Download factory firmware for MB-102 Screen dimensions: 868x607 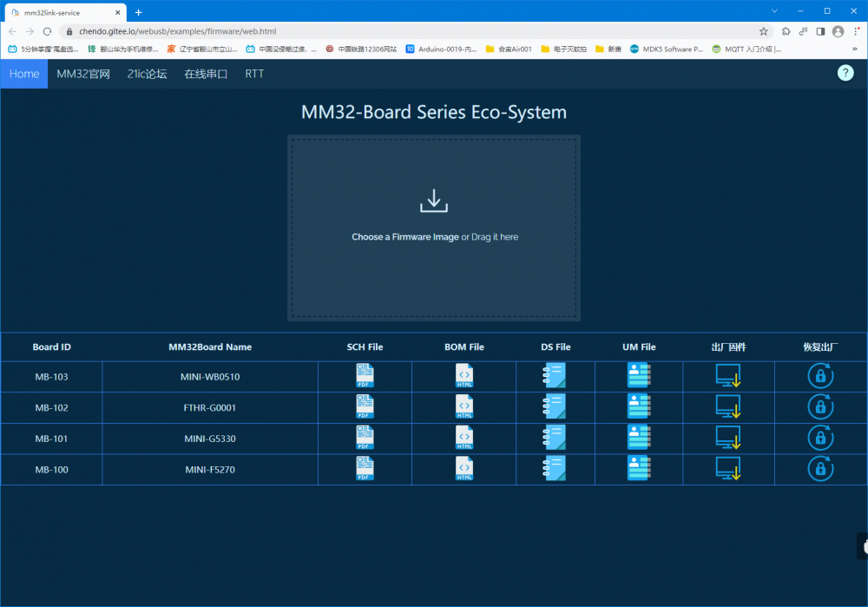[x=728, y=406]
